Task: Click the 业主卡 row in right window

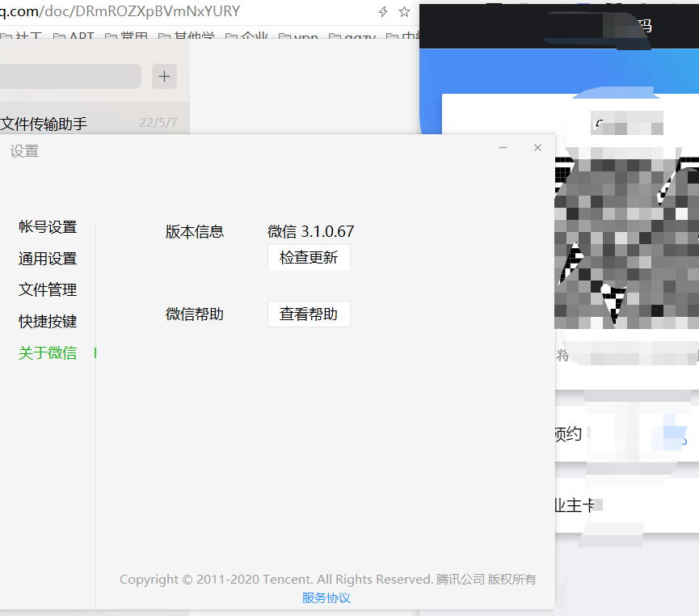Action: click(x=627, y=505)
